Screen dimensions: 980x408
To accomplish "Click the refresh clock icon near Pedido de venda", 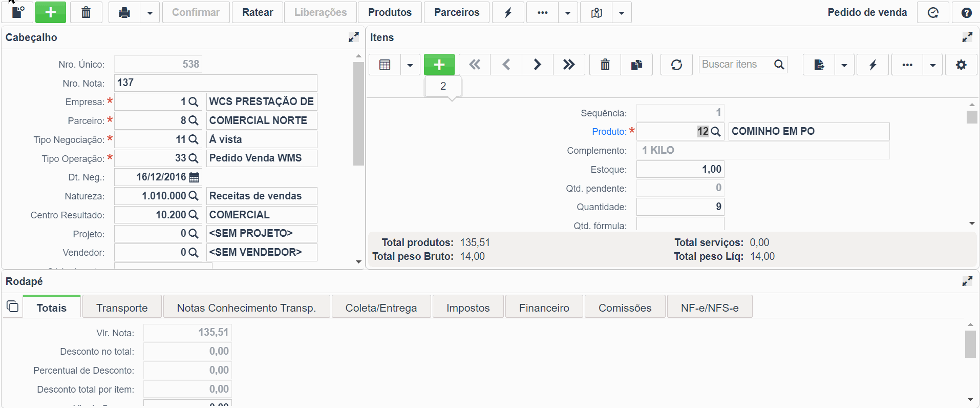I will (933, 12).
